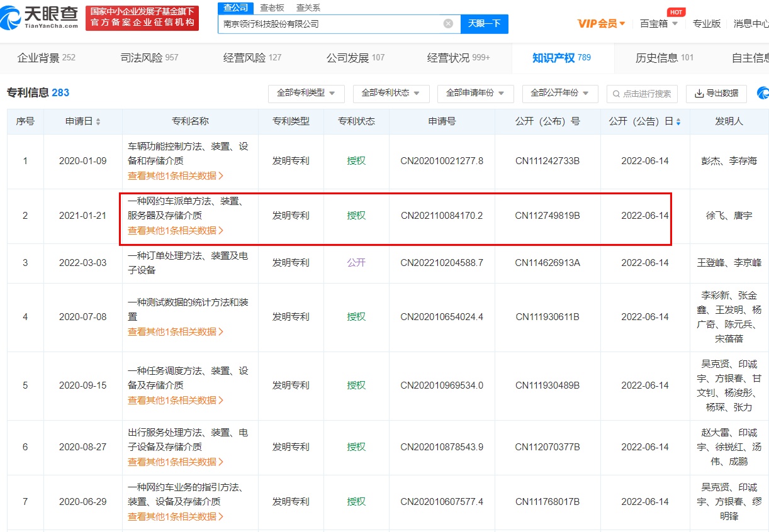769x532 pixels.
Task: Click publication number CN112749819B
Action: point(547,216)
